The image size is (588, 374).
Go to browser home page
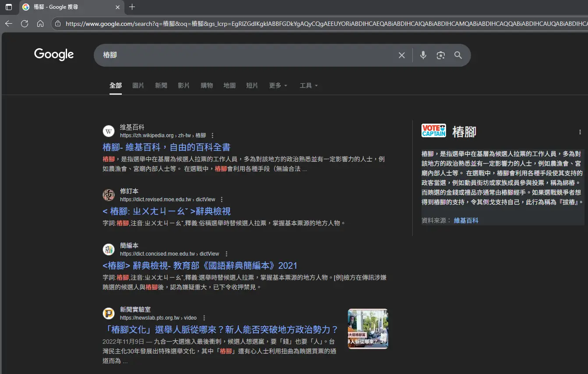tap(40, 24)
